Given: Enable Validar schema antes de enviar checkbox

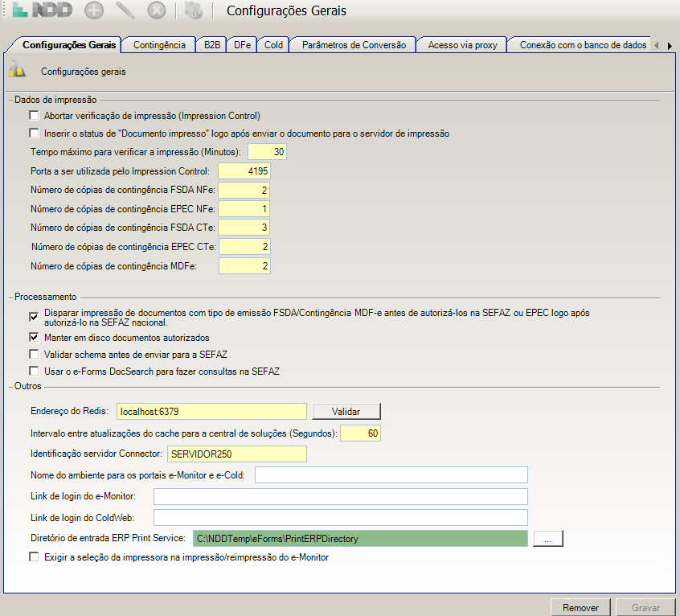Looking at the screenshot, I should pos(34,355).
